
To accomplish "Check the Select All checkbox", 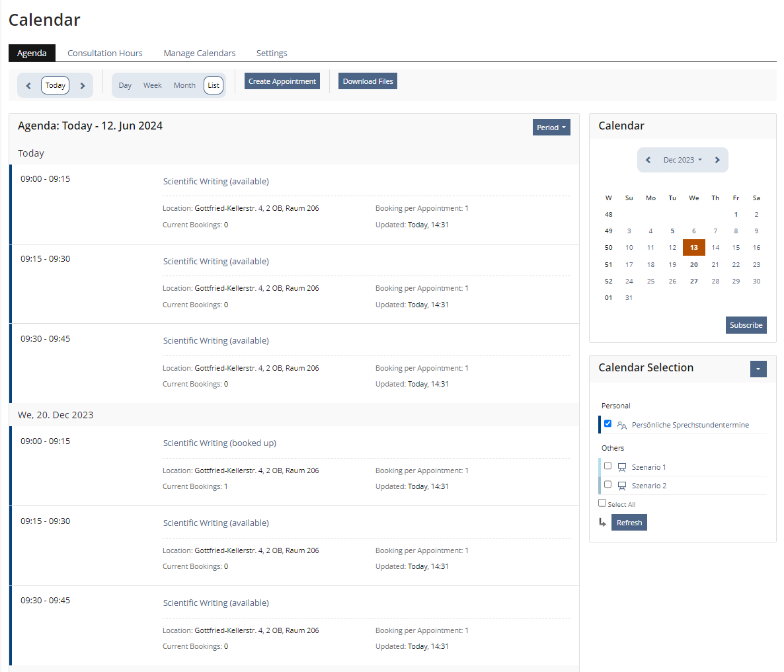I will [x=602, y=503].
